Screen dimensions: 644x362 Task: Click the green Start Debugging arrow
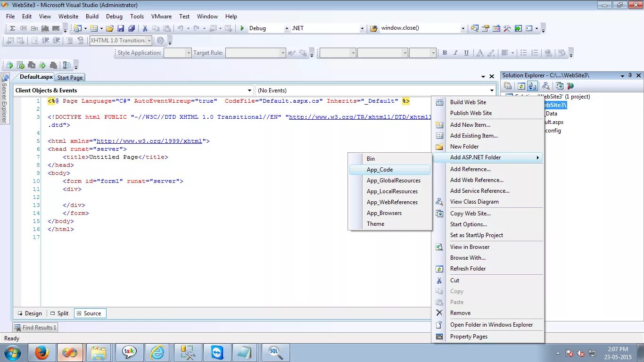pos(242,28)
